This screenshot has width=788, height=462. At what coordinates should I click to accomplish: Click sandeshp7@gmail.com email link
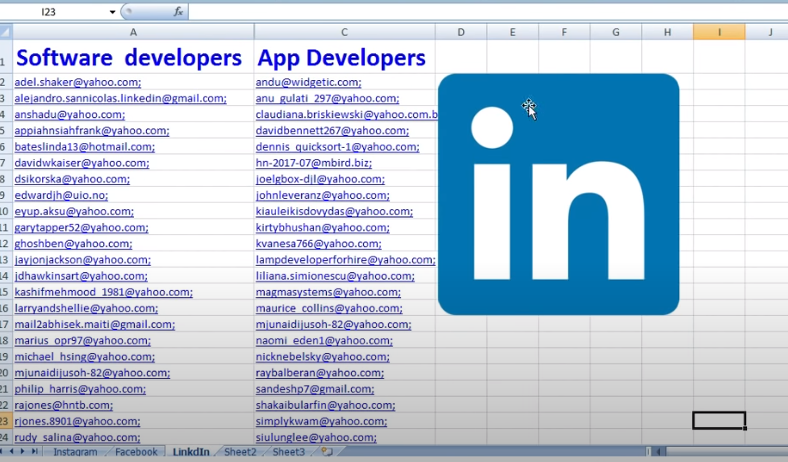point(315,389)
